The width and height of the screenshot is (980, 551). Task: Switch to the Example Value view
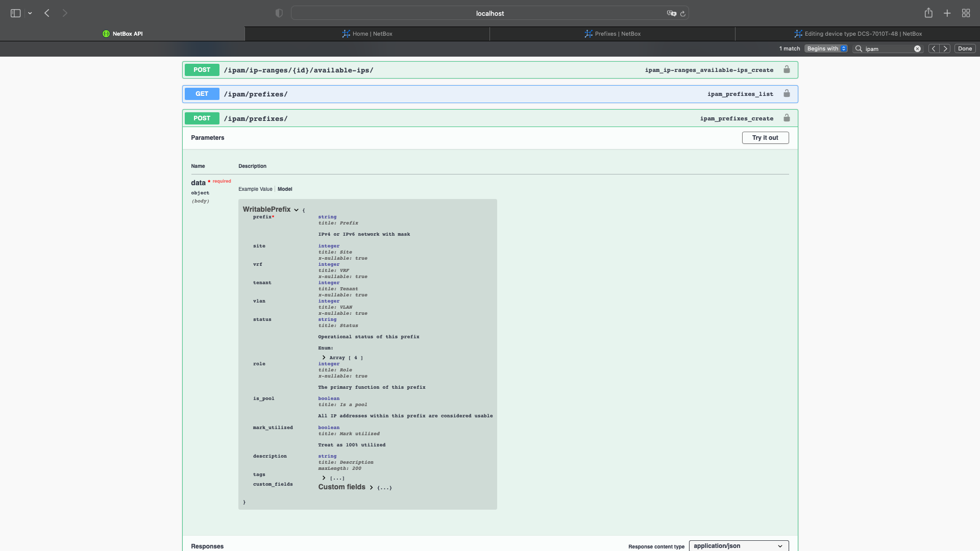pos(255,189)
